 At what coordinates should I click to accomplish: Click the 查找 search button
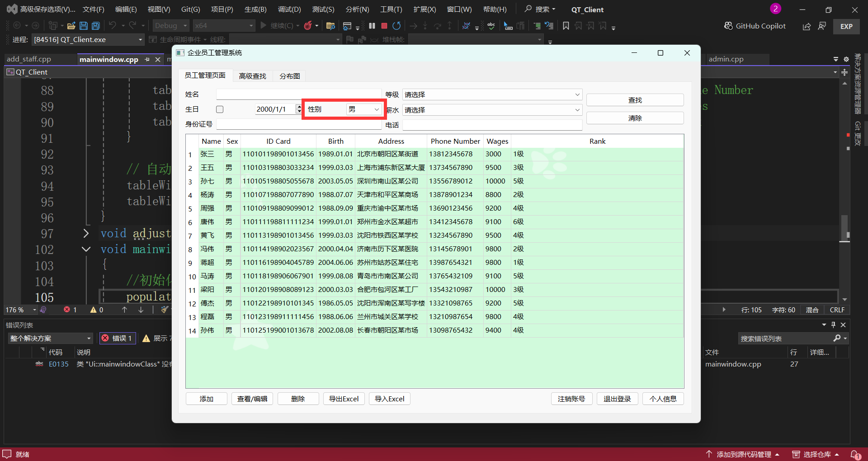pyautogui.click(x=635, y=100)
